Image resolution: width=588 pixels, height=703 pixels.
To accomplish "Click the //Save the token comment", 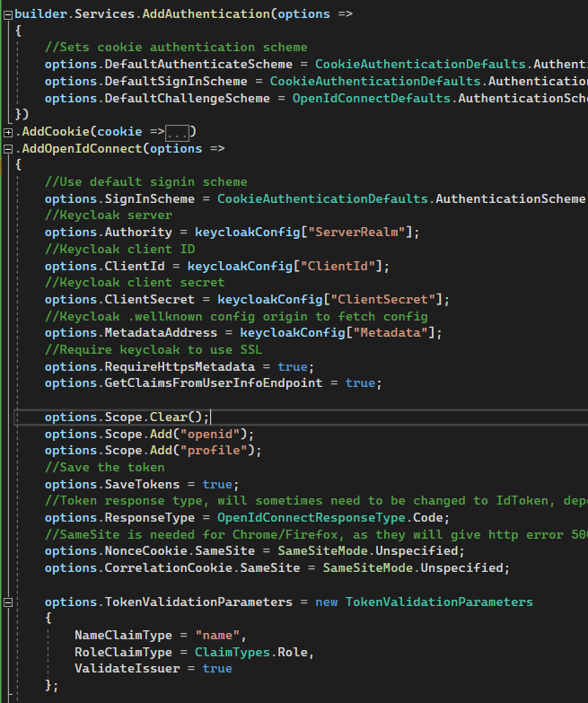I will (x=104, y=467).
